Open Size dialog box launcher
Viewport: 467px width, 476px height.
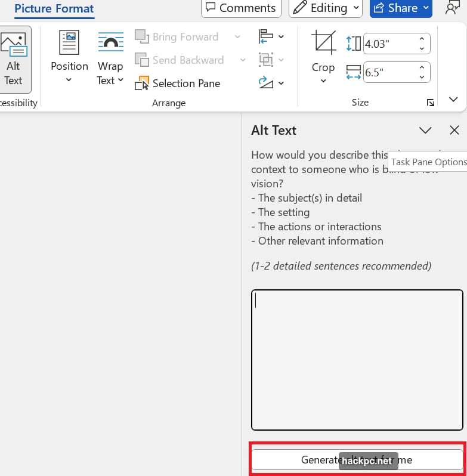pos(430,103)
